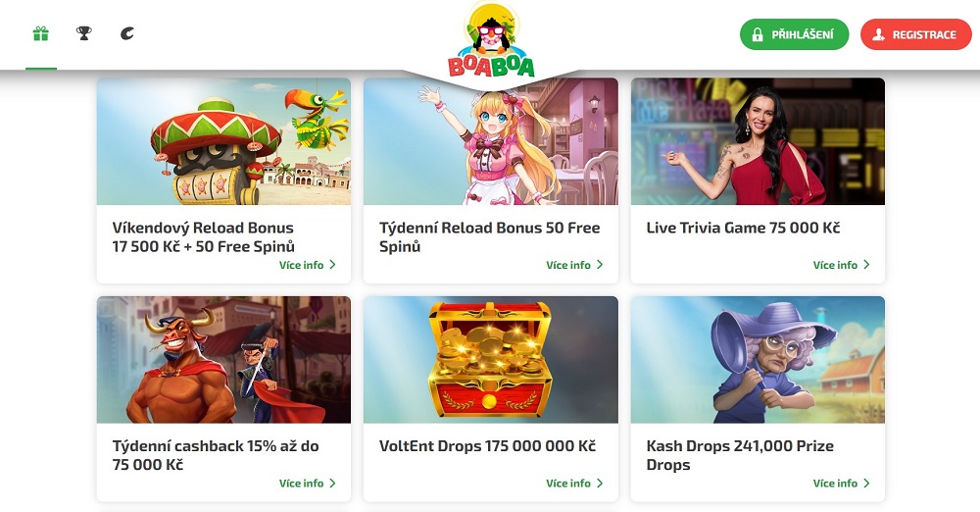This screenshot has width=980, height=512.
Task: Select the anime maid girl promo image
Action: tap(491, 141)
